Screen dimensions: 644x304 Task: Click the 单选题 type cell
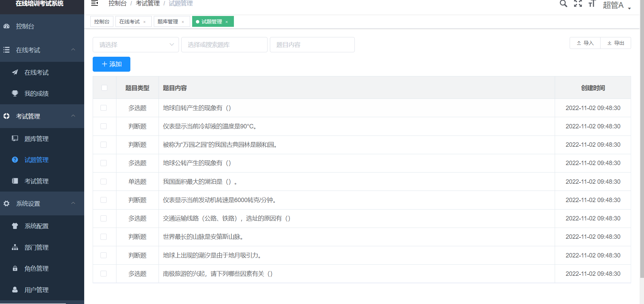(x=137, y=181)
